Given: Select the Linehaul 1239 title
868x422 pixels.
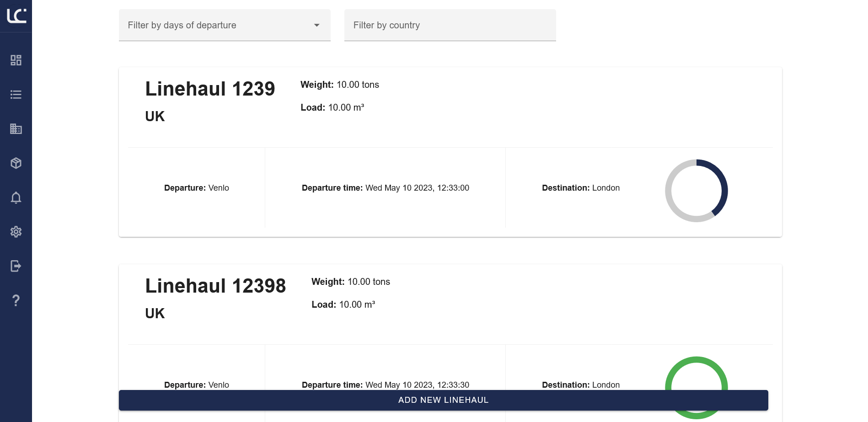Looking at the screenshot, I should 210,89.
